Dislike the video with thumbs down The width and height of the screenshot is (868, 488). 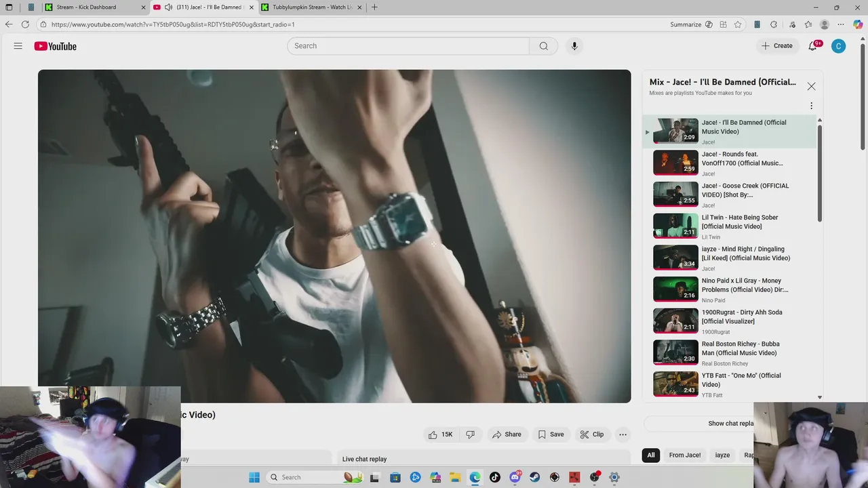point(470,434)
